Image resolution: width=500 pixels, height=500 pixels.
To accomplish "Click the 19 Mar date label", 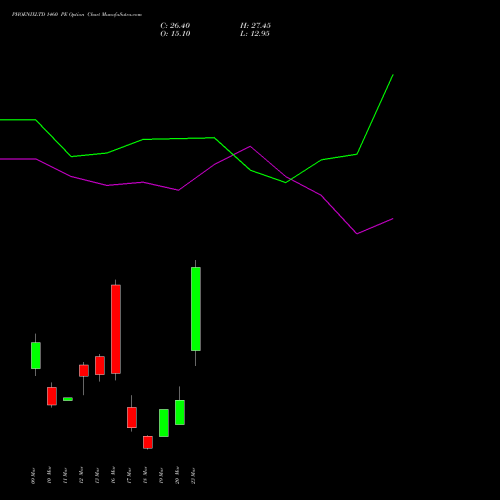I will pyautogui.click(x=161, y=475).
